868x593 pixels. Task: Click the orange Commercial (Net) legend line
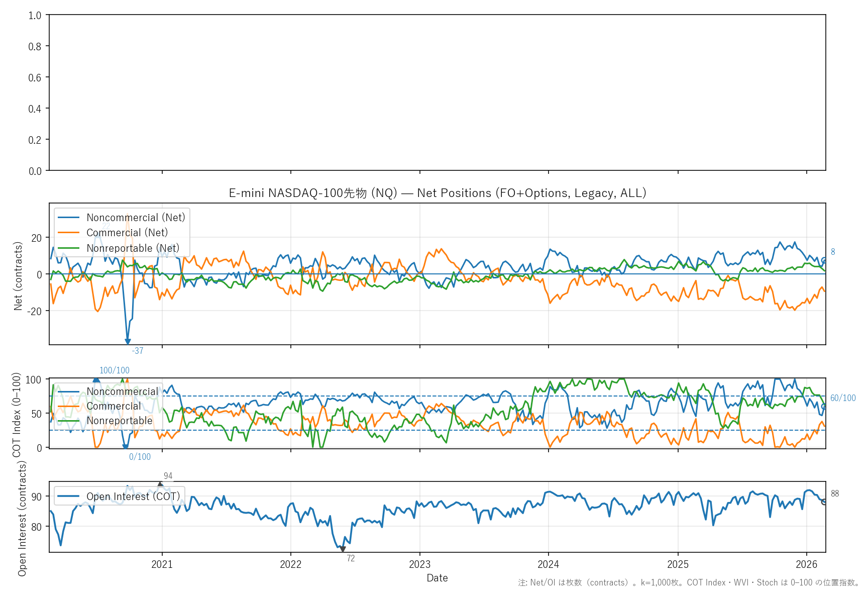[x=69, y=233]
